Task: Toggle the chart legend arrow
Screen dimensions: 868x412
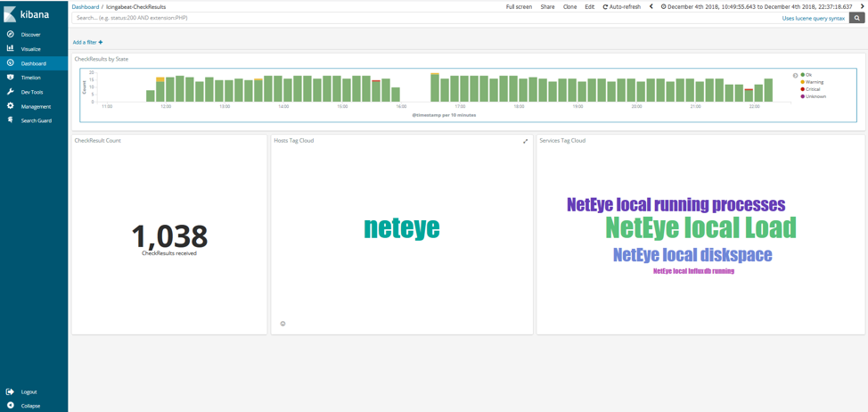Action: (796, 75)
